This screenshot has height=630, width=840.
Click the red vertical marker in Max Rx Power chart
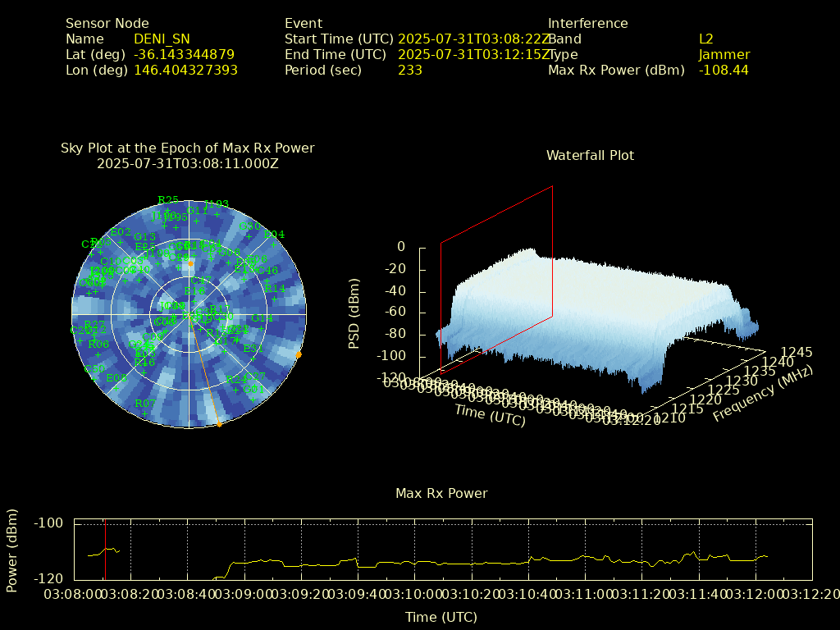[x=105, y=548]
